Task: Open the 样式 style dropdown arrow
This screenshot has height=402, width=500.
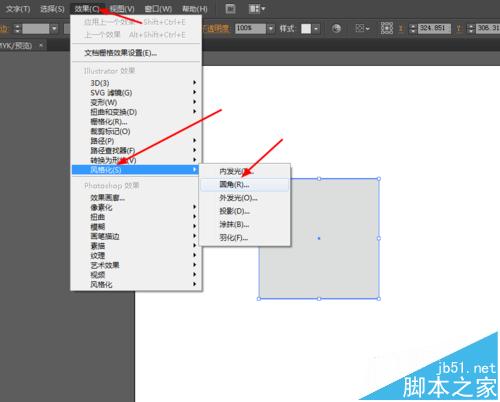Action: point(316,29)
